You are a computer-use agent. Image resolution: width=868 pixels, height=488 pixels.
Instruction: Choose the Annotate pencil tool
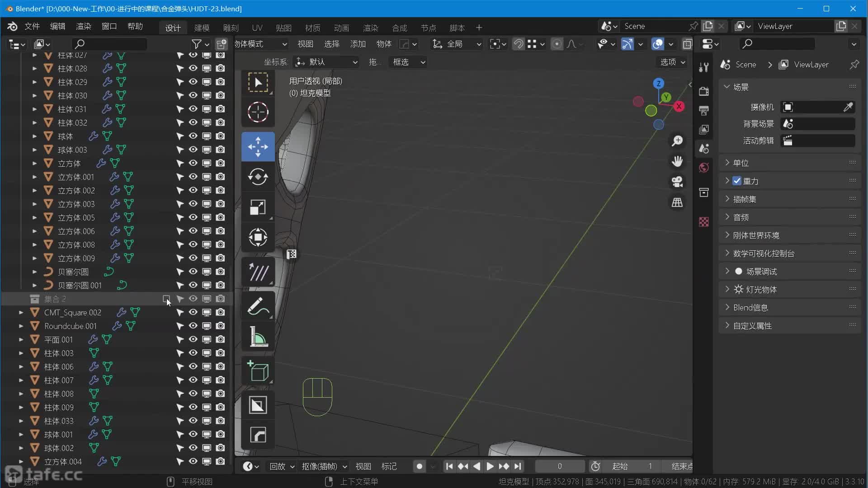pyautogui.click(x=258, y=306)
